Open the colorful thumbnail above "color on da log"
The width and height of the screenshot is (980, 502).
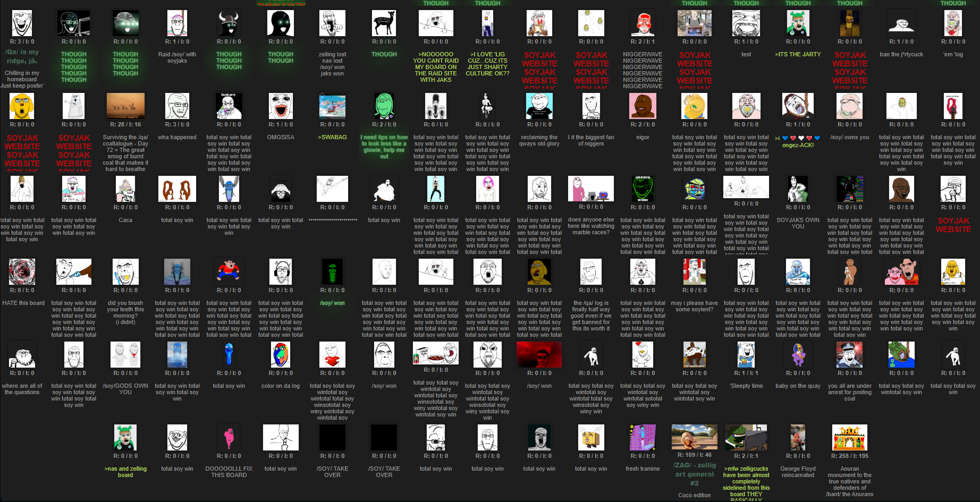click(x=281, y=355)
